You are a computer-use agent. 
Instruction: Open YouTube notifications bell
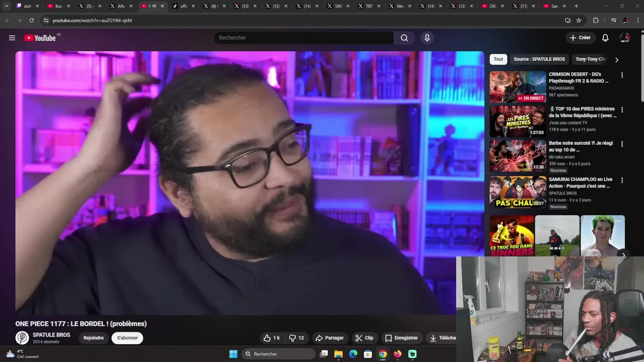tap(605, 38)
